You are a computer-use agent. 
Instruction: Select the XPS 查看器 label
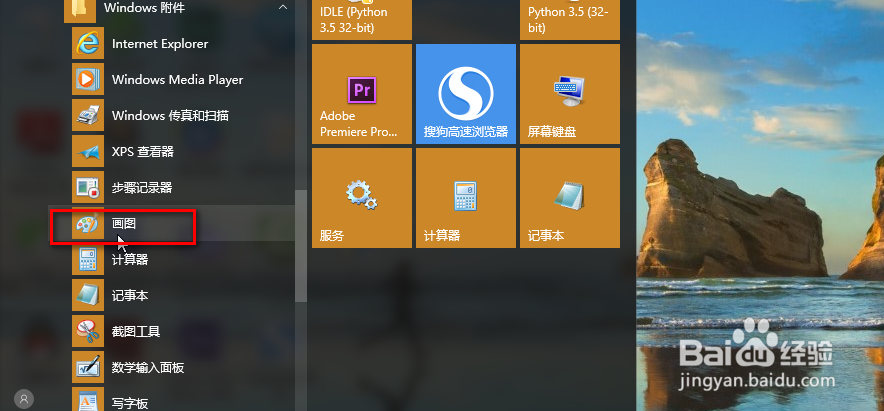tap(143, 152)
